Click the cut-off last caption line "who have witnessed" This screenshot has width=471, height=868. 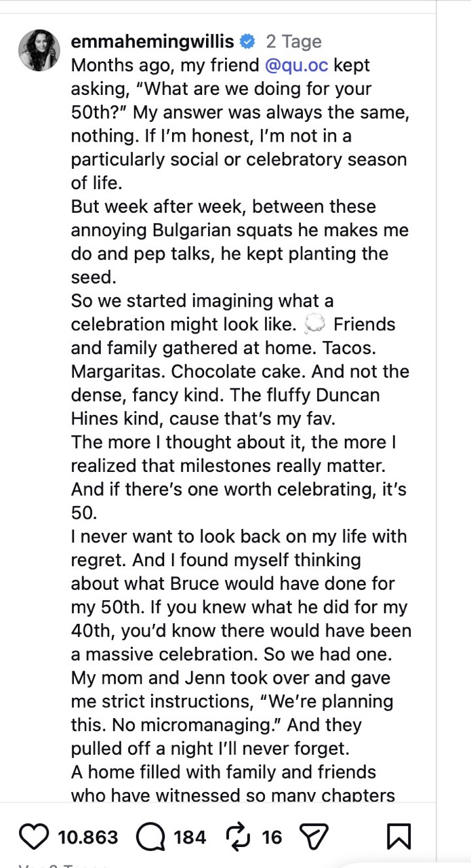point(233,795)
